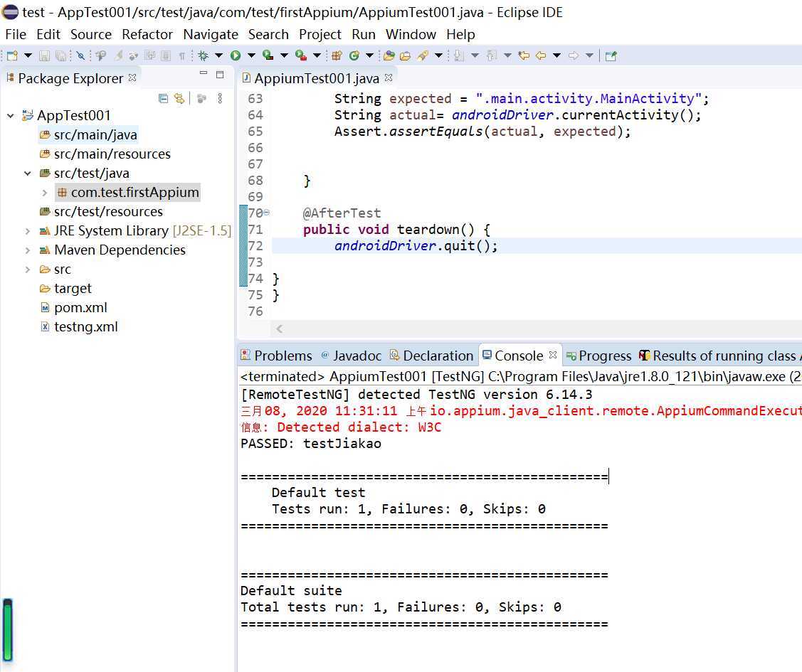This screenshot has height=672, width=802.
Task: Open the Refactor menu
Action: 147,34
